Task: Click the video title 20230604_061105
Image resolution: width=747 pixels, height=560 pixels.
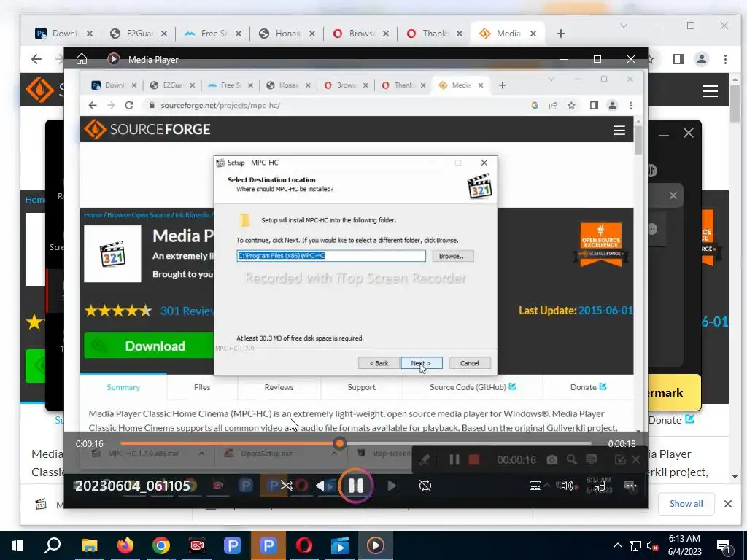Action: [133, 486]
